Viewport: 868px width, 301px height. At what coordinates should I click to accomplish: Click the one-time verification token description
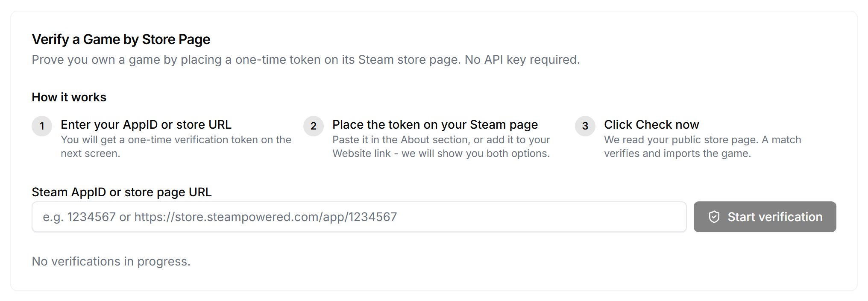click(176, 146)
